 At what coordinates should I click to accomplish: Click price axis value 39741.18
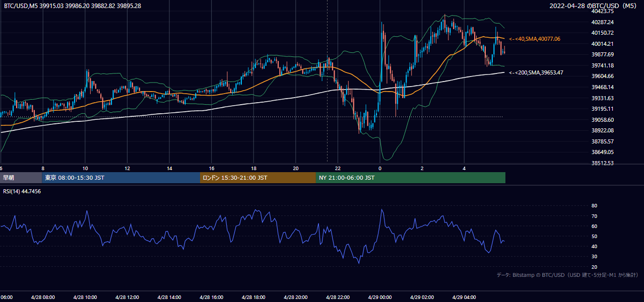pos(602,65)
